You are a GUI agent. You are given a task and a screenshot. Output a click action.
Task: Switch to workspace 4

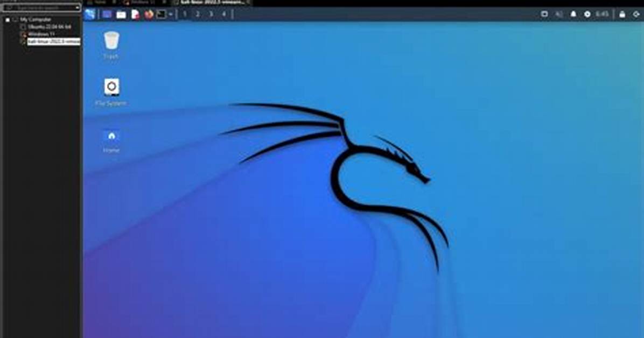pyautogui.click(x=224, y=15)
